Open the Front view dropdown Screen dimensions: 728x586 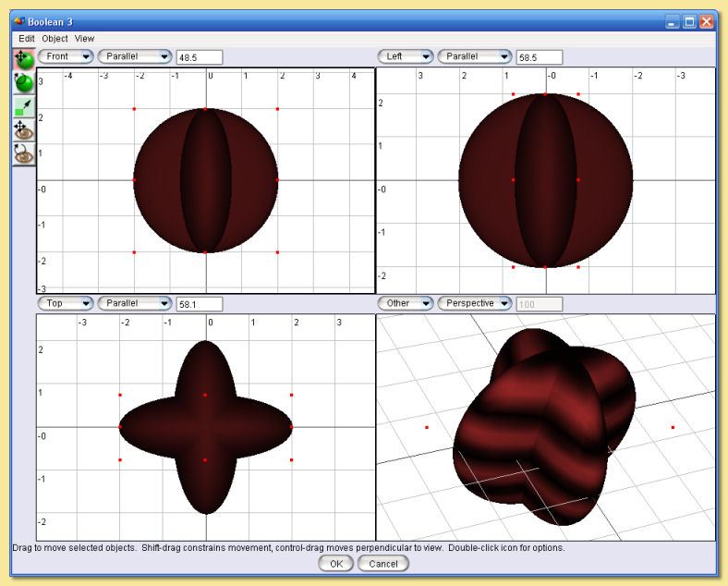(66, 56)
